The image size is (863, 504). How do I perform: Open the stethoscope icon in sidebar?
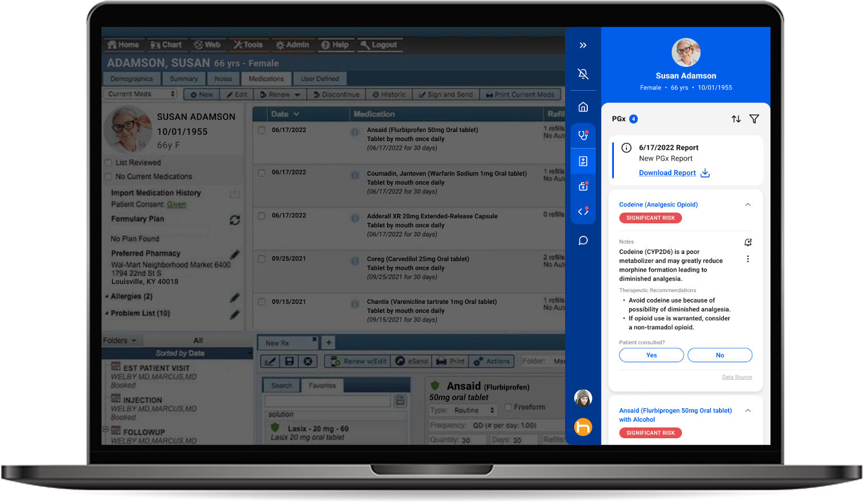(583, 135)
